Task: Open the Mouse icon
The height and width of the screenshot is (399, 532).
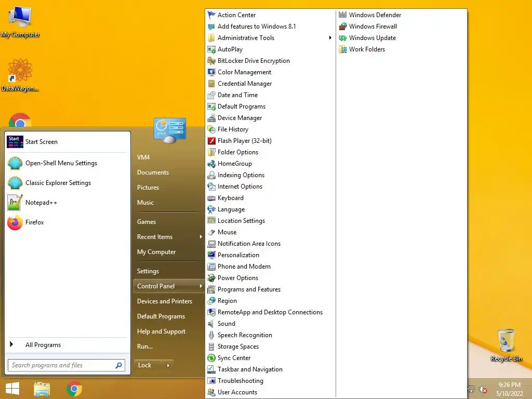Action: point(211,232)
